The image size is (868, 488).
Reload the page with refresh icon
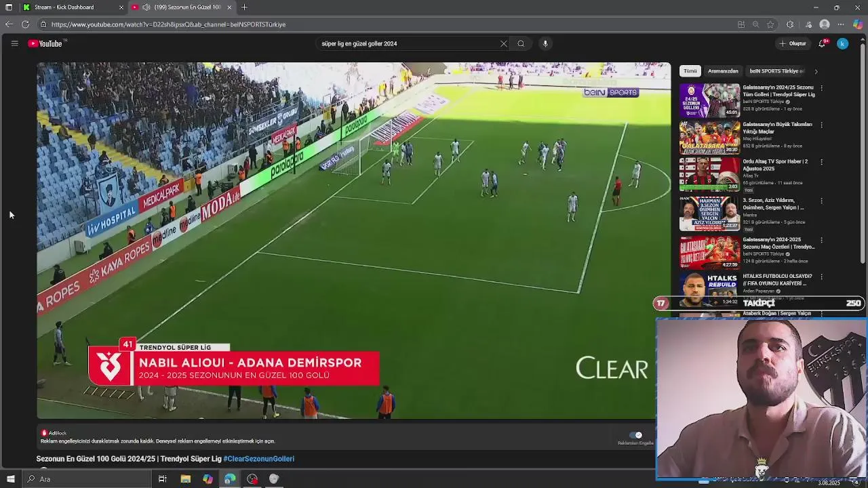(25, 24)
